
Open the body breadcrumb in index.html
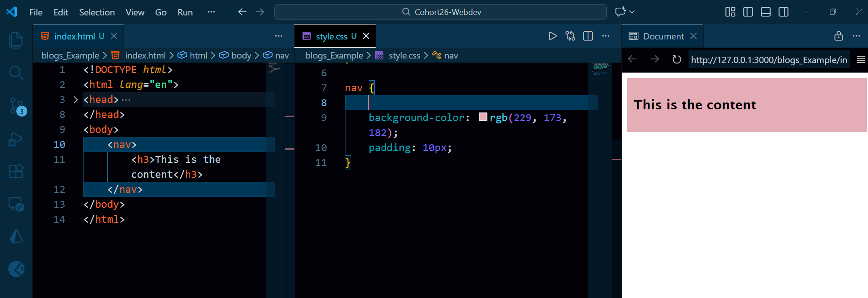tap(235, 55)
